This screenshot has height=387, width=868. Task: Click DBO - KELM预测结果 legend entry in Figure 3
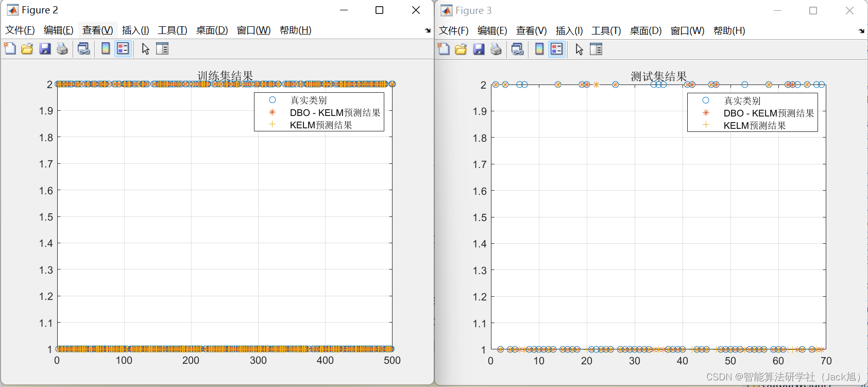769,113
